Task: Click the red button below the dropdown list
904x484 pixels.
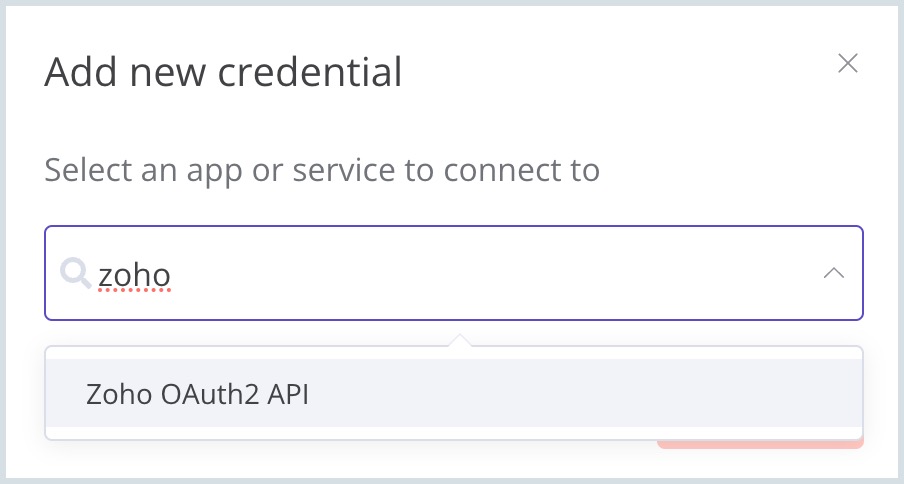Action: pyautogui.click(x=760, y=443)
